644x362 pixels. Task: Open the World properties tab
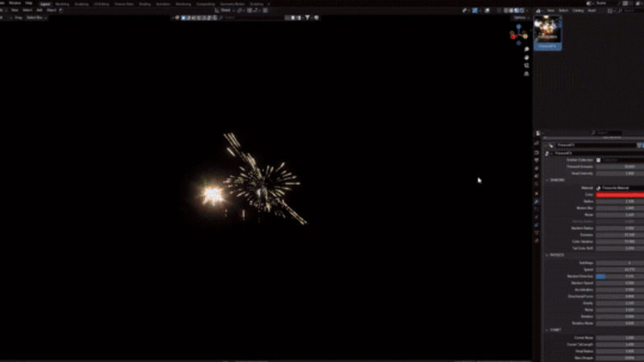537,184
